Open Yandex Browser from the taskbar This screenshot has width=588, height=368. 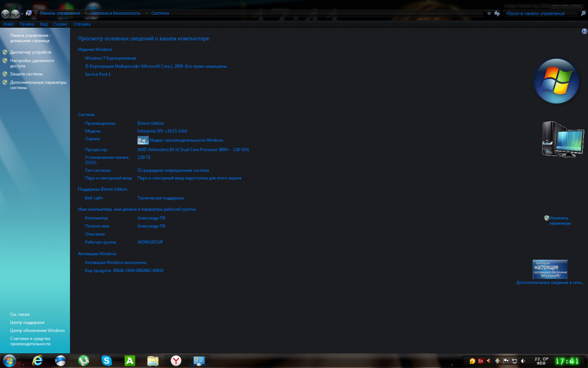[176, 360]
